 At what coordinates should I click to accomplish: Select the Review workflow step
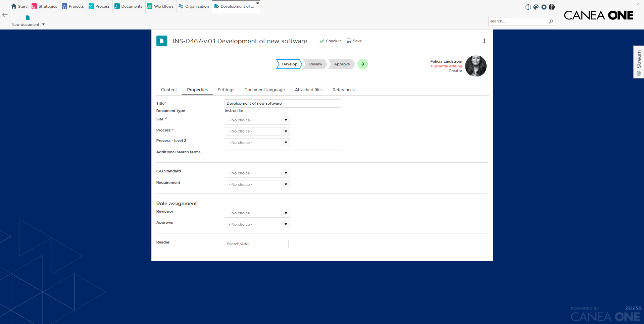coord(315,64)
